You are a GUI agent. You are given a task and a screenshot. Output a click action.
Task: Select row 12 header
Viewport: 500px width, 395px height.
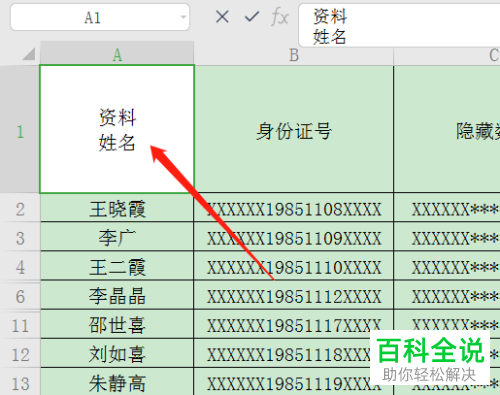click(20, 353)
